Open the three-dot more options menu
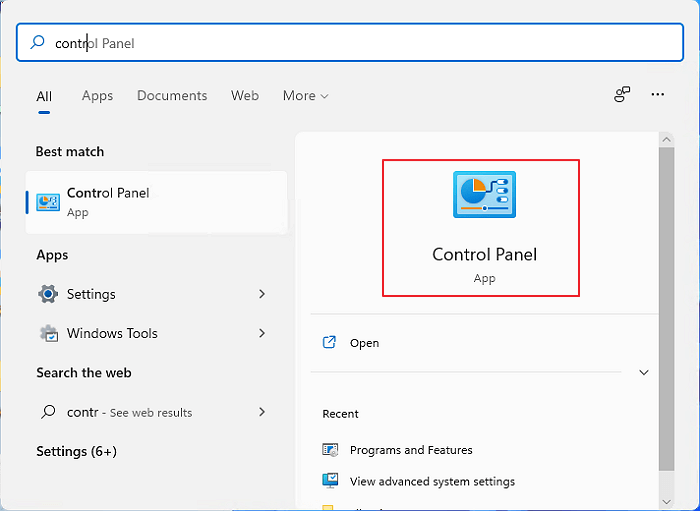 coord(657,95)
